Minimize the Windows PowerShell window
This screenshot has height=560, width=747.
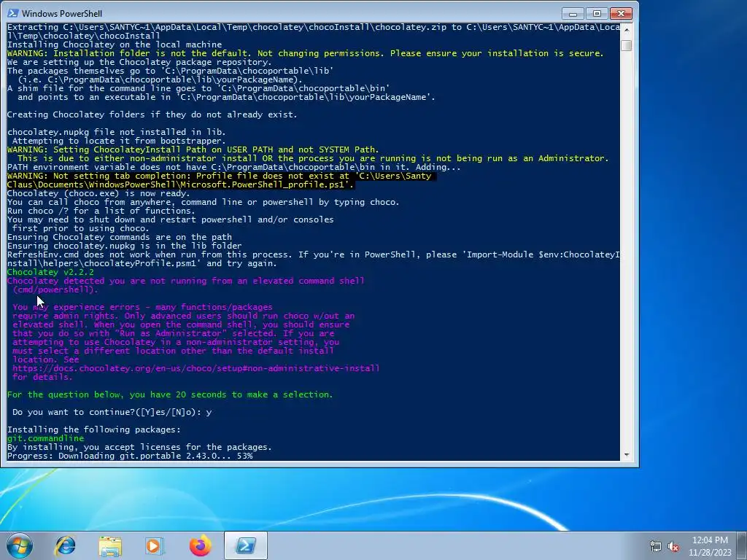pyautogui.click(x=572, y=13)
